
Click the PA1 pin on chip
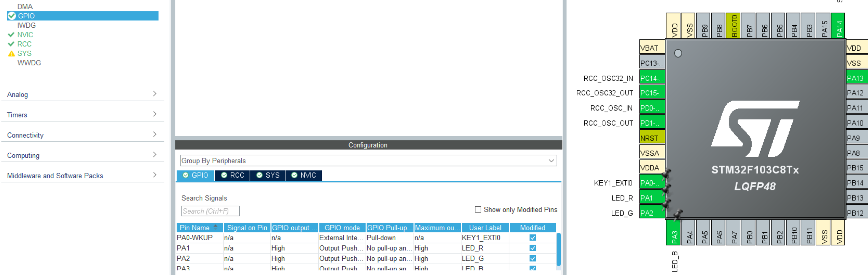652,198
